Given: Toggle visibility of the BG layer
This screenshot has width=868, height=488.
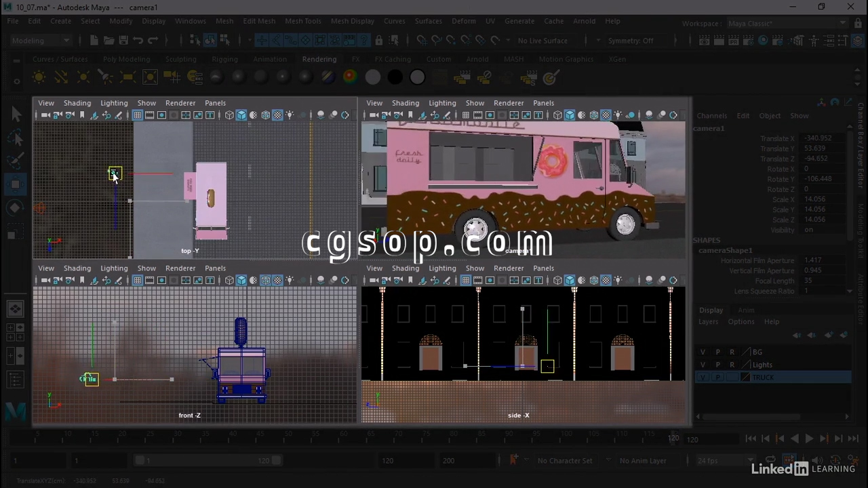Looking at the screenshot, I should coord(703,352).
